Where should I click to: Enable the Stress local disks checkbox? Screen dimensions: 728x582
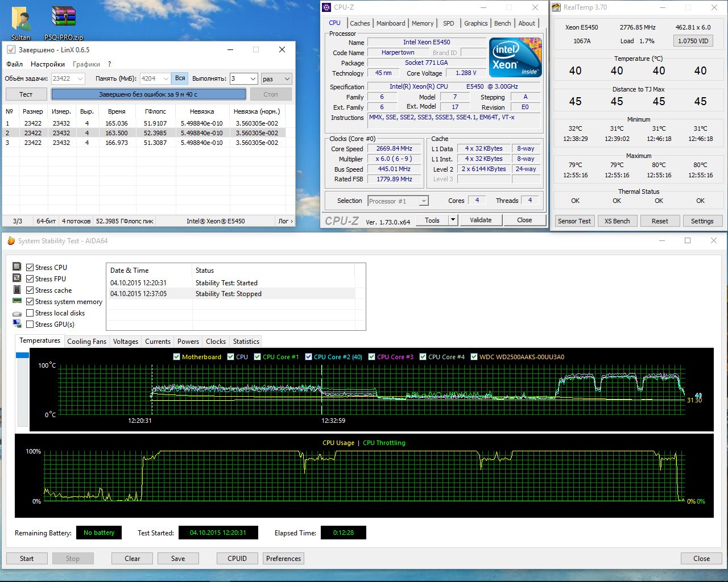pyautogui.click(x=30, y=313)
